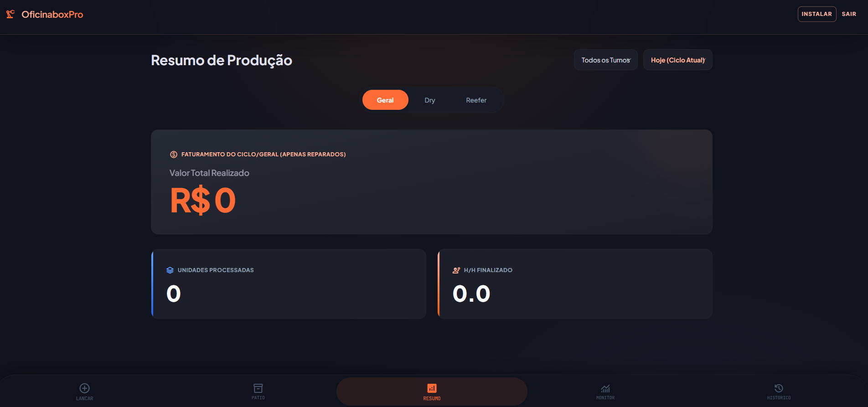
Task: Open the shift dropdown's chevron arrow
Action: [x=630, y=59]
